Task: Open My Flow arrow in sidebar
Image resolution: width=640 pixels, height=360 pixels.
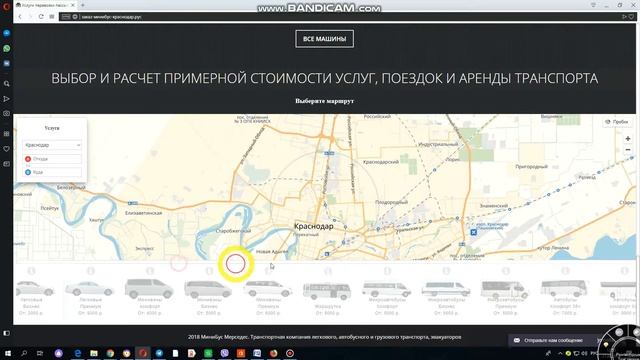Action: point(7,99)
